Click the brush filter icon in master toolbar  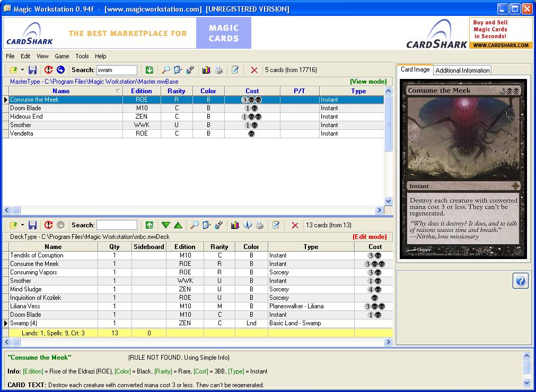point(190,70)
